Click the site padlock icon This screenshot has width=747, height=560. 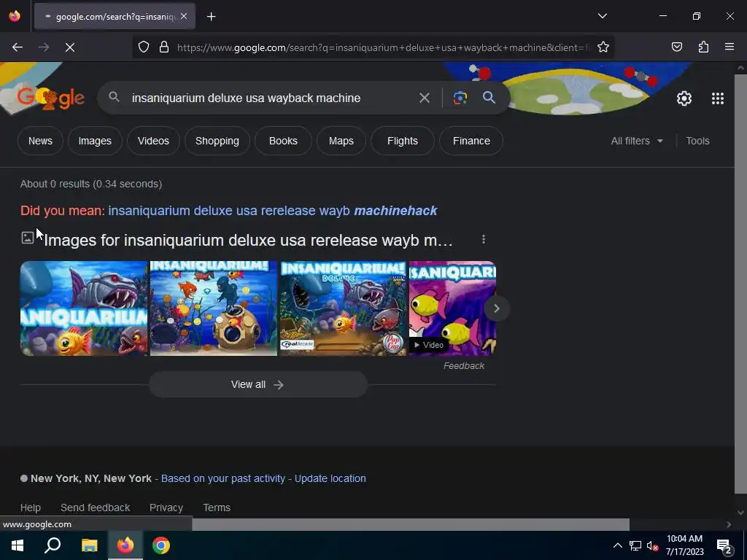pos(164,47)
